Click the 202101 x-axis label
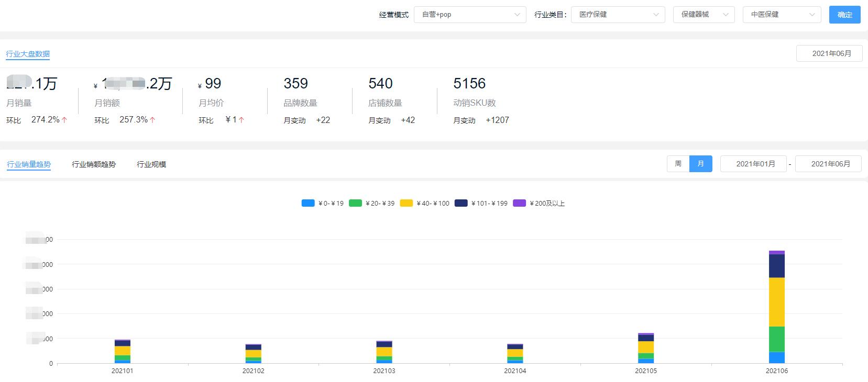The height and width of the screenshot is (382, 868). pyautogui.click(x=123, y=371)
